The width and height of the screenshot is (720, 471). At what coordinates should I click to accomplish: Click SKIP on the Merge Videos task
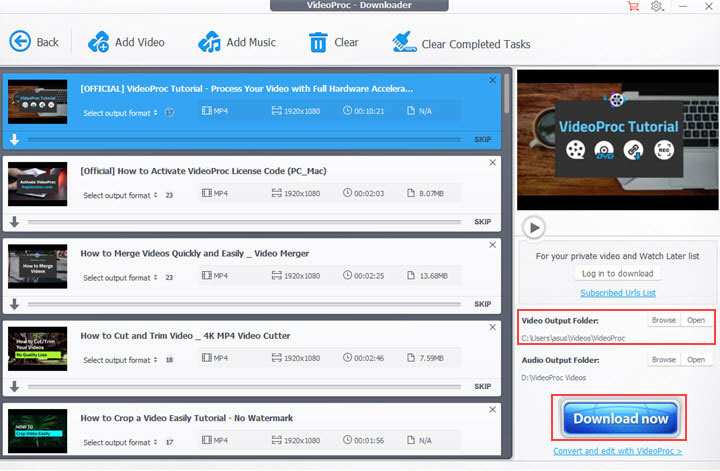[483, 304]
